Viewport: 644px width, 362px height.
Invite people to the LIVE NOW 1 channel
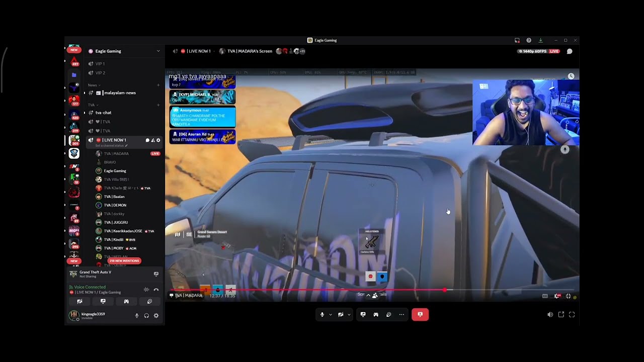[x=153, y=140]
